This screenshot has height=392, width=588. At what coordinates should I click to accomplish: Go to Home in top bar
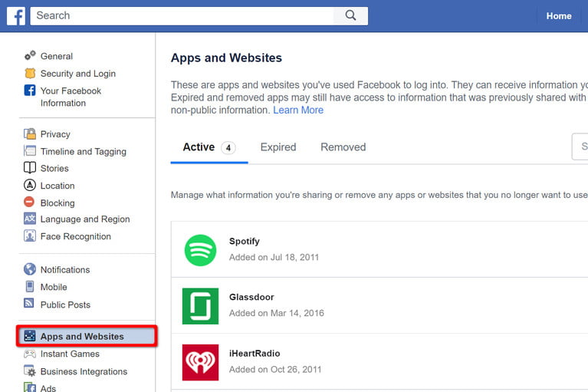(558, 15)
